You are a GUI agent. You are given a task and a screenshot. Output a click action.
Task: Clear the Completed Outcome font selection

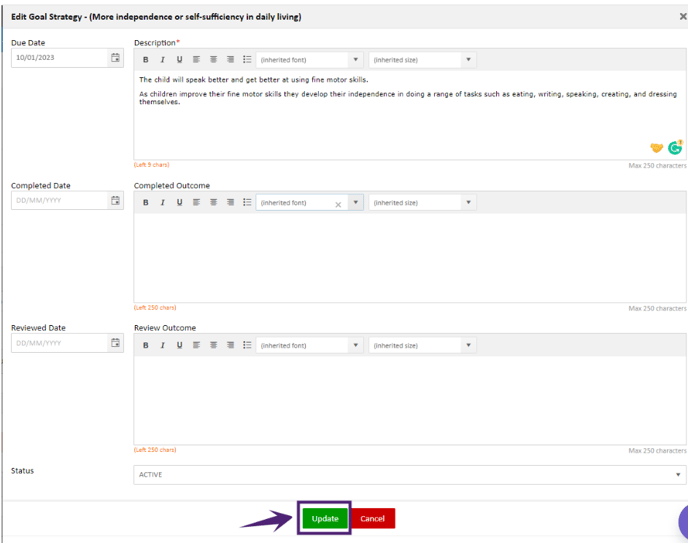338,205
